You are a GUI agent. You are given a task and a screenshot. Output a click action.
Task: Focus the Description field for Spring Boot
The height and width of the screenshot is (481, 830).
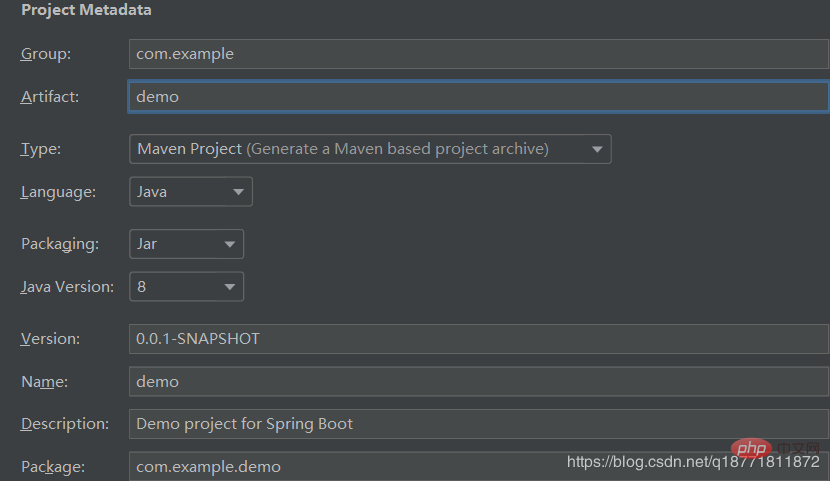click(479, 424)
